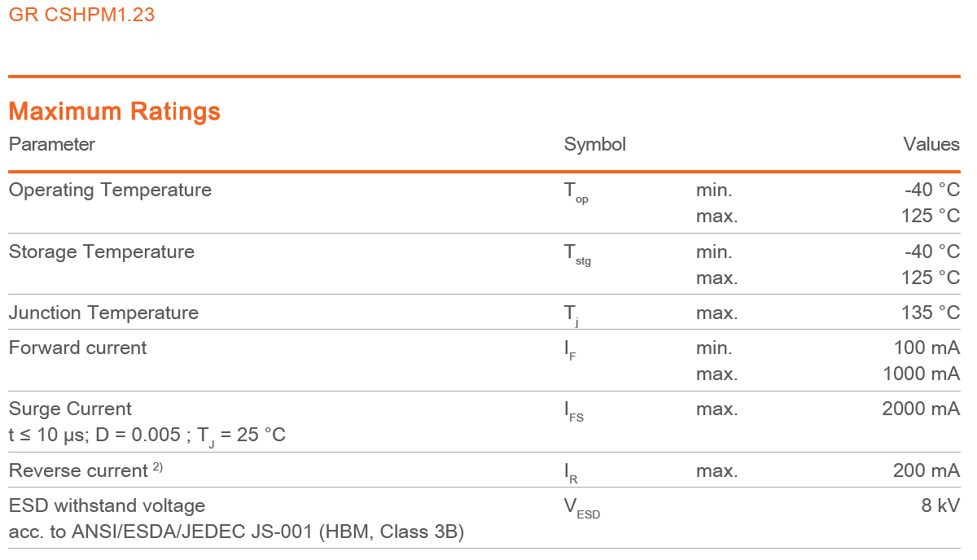Click the Forward current parameter label
The image size is (977, 560).
[x=77, y=348]
